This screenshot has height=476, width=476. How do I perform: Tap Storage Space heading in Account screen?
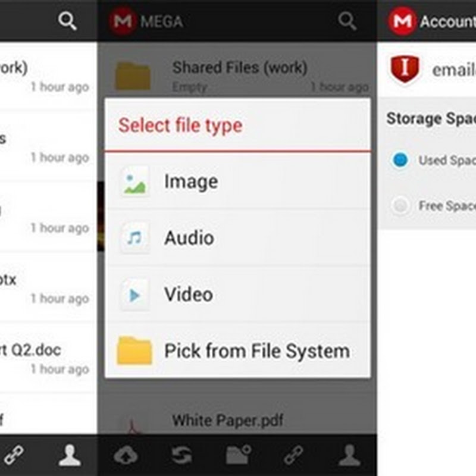pyautogui.click(x=431, y=118)
